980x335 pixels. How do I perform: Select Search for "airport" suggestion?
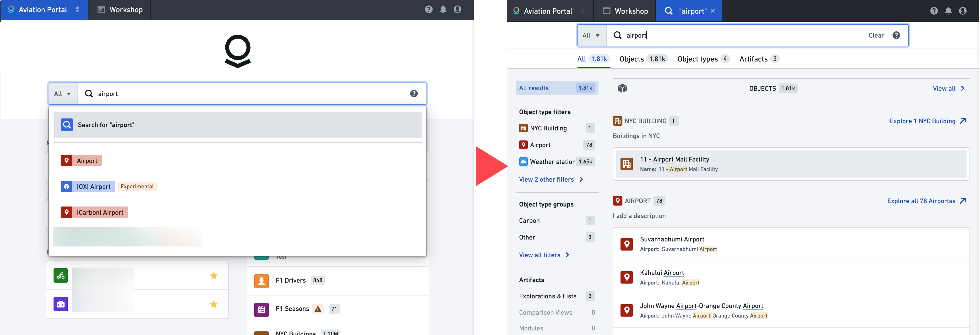click(x=237, y=125)
